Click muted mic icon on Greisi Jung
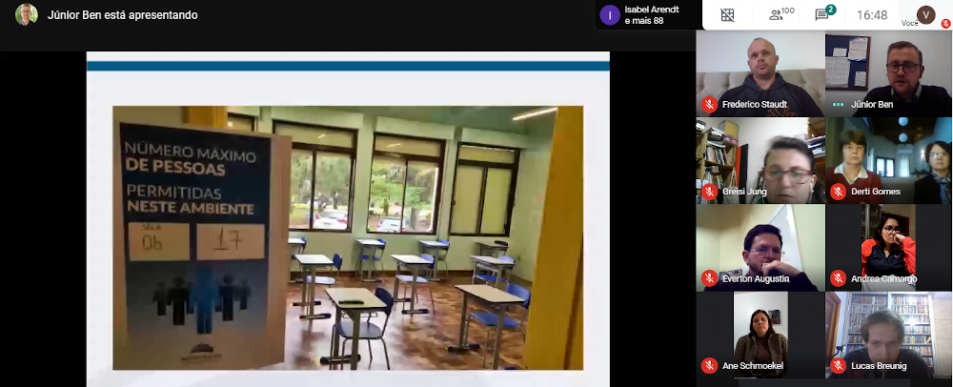This screenshot has width=953, height=387. pos(709,191)
